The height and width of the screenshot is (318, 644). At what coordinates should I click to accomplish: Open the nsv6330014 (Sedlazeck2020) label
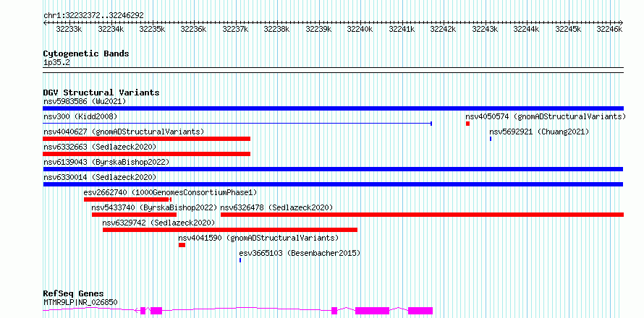(x=100, y=177)
